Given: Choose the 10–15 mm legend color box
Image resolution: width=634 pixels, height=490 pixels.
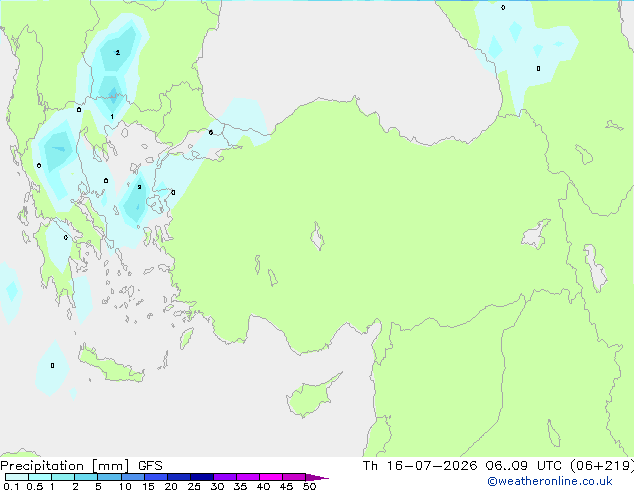Looking at the screenshot, I should [133, 477].
